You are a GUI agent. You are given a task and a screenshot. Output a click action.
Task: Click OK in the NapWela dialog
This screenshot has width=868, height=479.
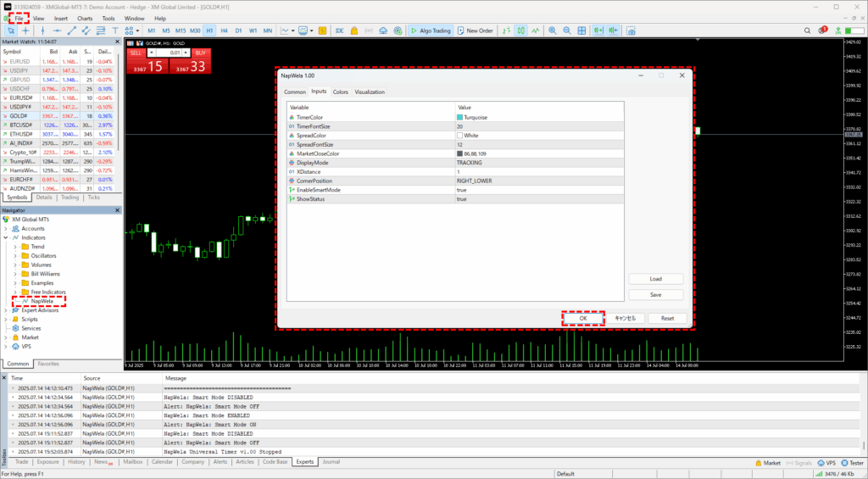click(583, 319)
